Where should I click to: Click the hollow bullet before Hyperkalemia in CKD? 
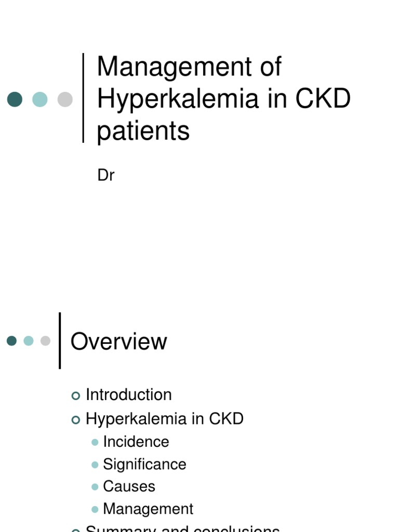[76, 419]
